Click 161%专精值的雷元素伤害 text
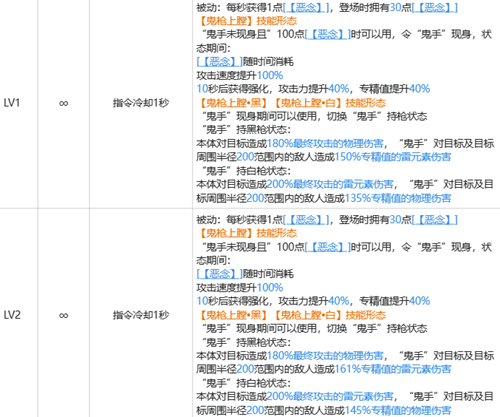Screen dimensions: 500x417 coord(393,369)
